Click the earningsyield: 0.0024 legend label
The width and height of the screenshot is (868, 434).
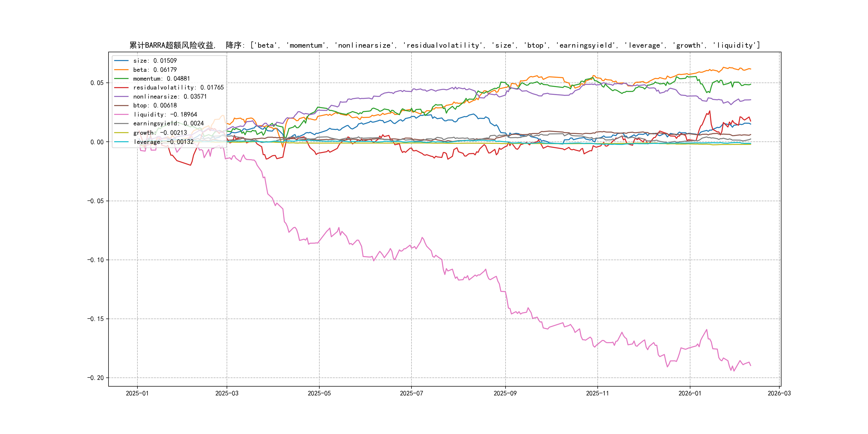pyautogui.click(x=168, y=124)
